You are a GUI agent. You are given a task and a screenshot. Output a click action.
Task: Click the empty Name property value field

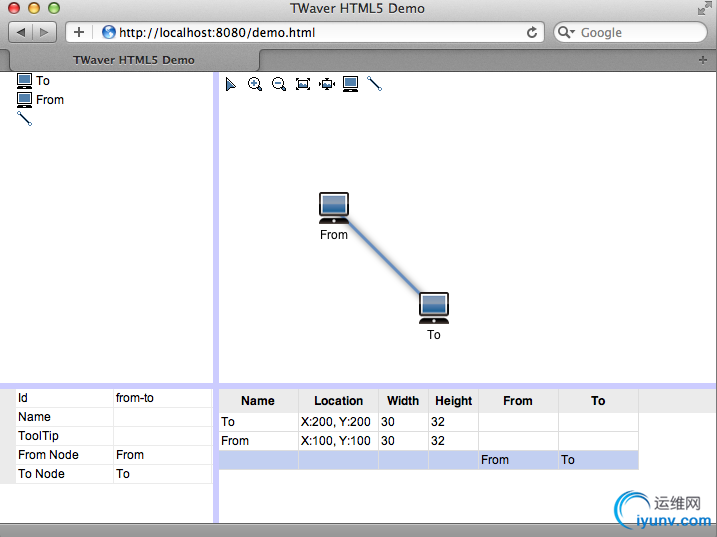[162, 417]
